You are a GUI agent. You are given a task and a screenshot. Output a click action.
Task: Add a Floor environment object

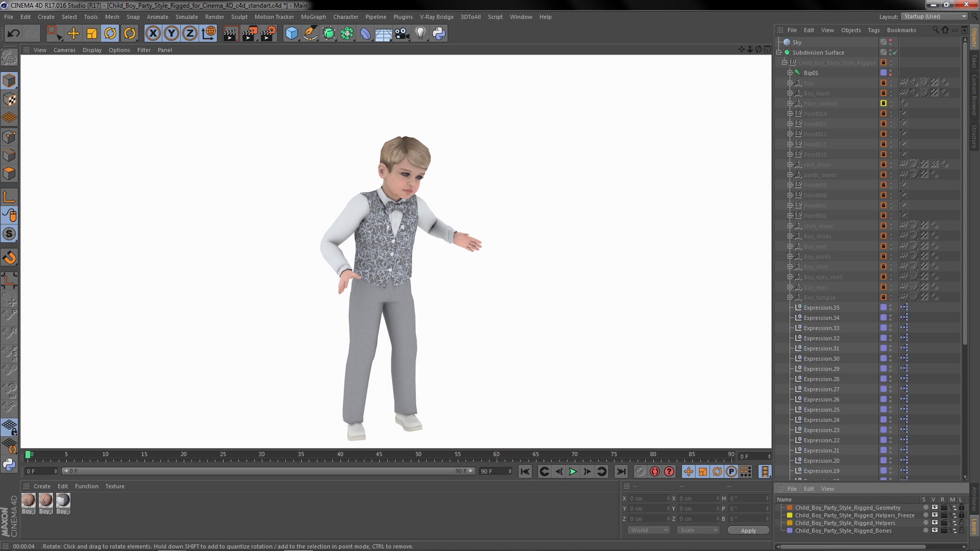[x=384, y=34]
